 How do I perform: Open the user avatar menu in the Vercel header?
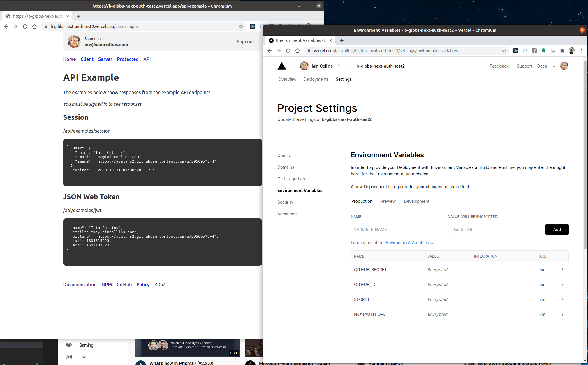[x=564, y=66]
